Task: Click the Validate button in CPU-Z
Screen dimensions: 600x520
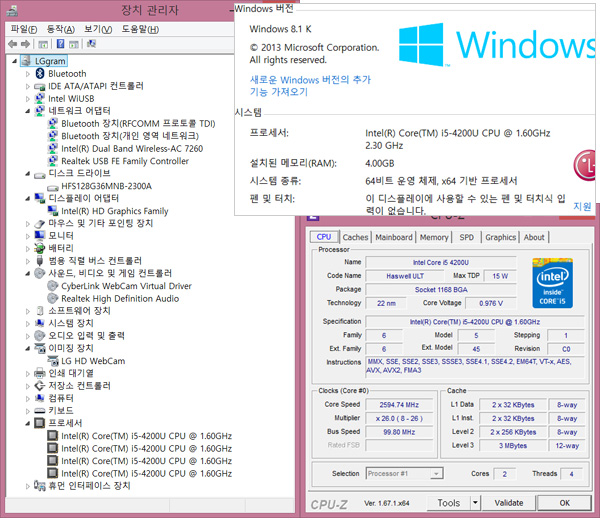Action: 509,503
